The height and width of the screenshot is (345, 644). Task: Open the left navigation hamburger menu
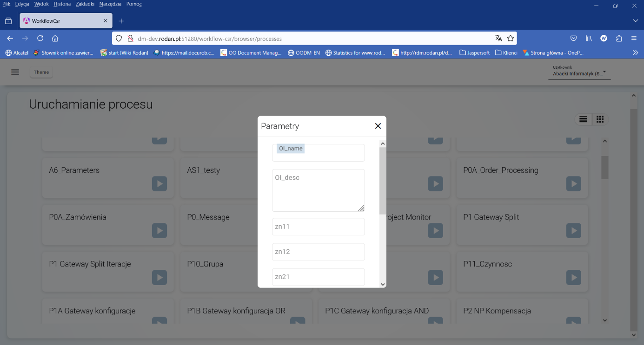coord(15,72)
